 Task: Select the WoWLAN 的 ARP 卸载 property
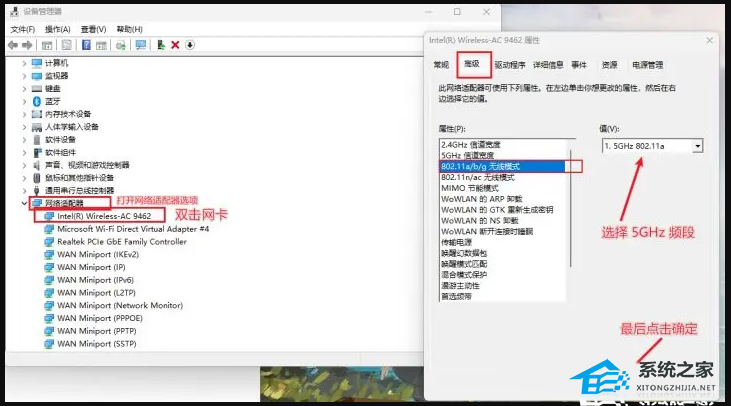point(482,199)
